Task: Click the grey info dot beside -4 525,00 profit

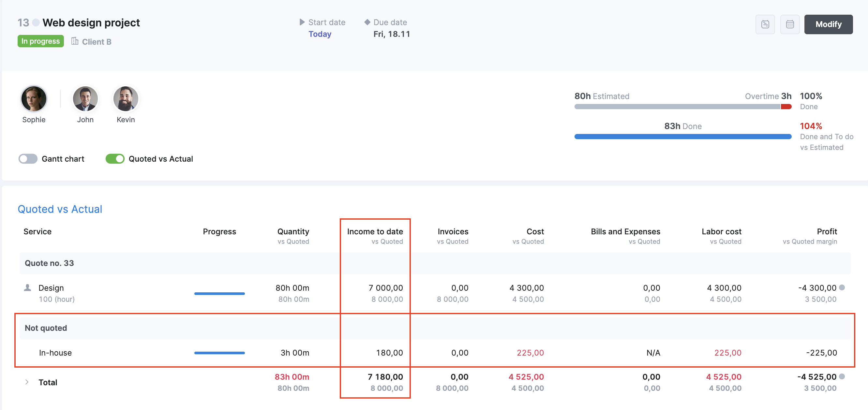Action: coord(842,376)
